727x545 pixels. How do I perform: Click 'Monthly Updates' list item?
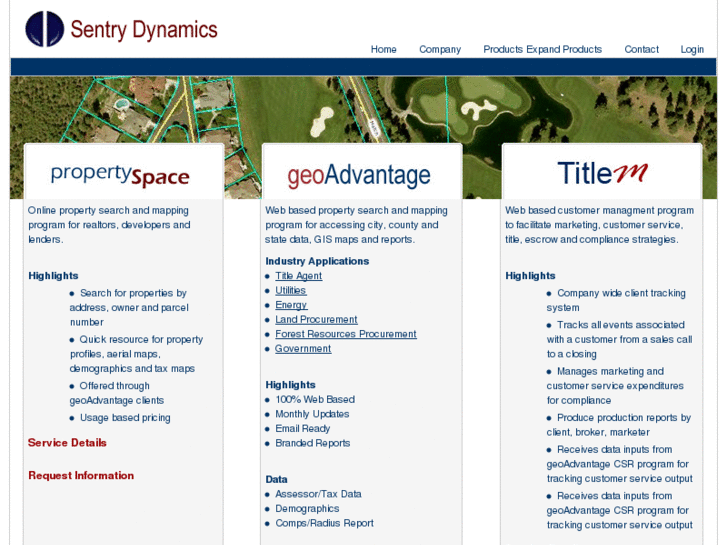pos(312,414)
